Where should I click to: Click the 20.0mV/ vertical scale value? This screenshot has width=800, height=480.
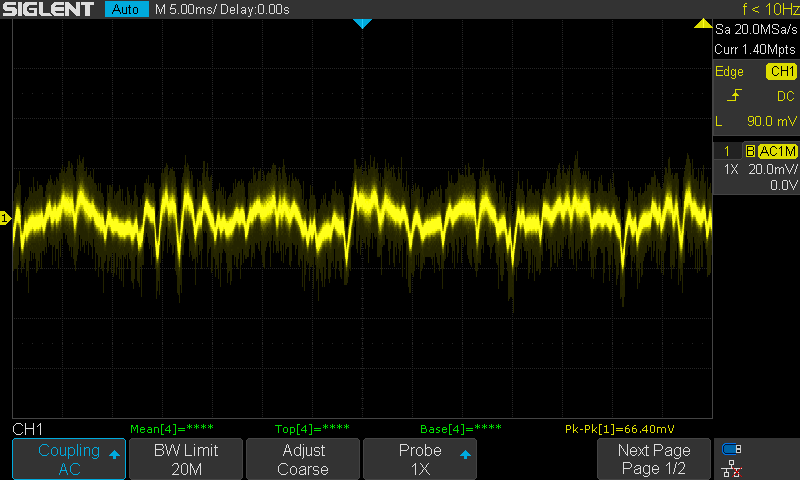pos(772,169)
